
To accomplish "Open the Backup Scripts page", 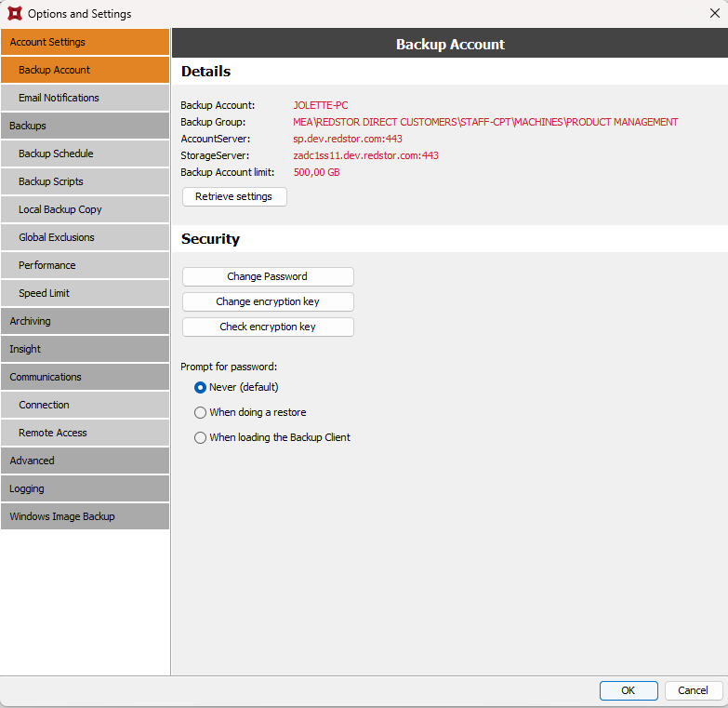I will click(x=85, y=181).
